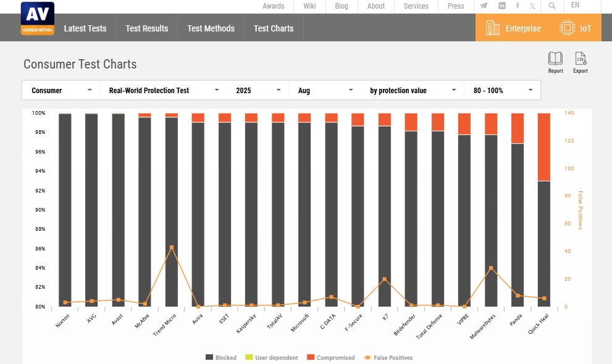
Task: Click the Quick Heal axis label
Action: click(x=539, y=324)
